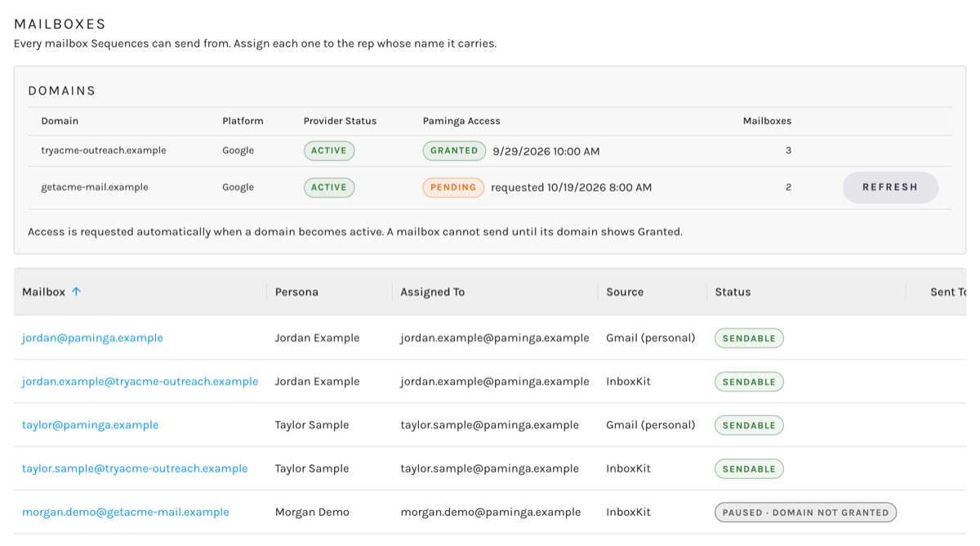The height and width of the screenshot is (546, 980).
Task: Open jordan.example@tryacme-outreach.example mailbox link
Action: tap(140, 382)
